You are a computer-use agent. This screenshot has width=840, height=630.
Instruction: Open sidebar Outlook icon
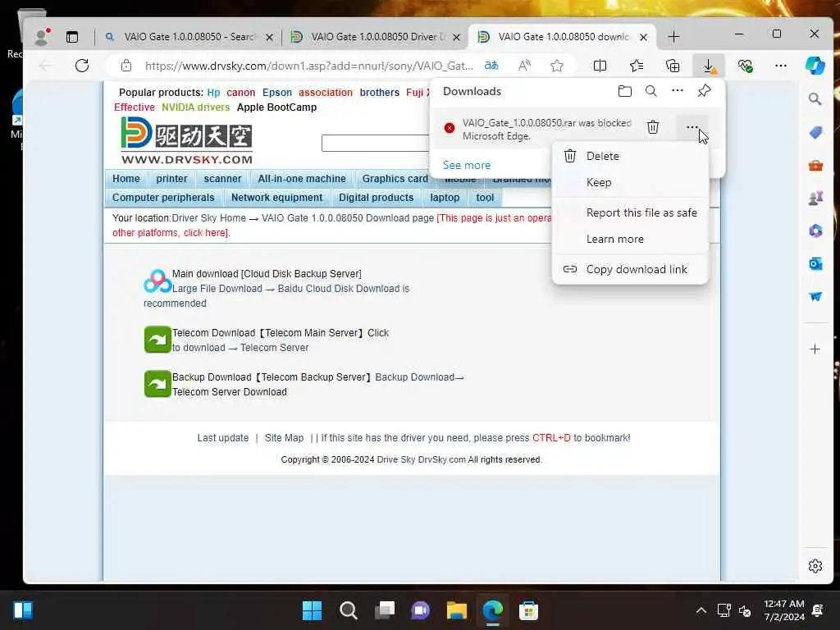[x=815, y=263]
